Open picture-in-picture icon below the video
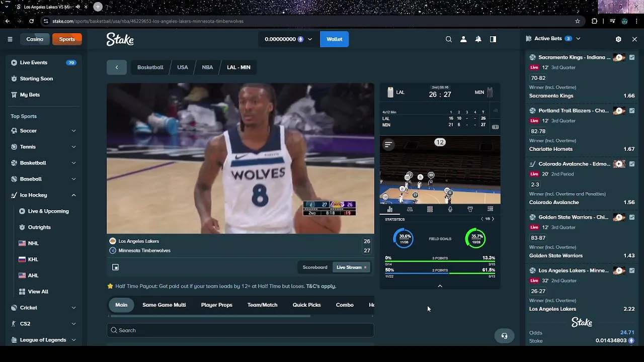This screenshot has height=362, width=644. pyautogui.click(x=115, y=267)
